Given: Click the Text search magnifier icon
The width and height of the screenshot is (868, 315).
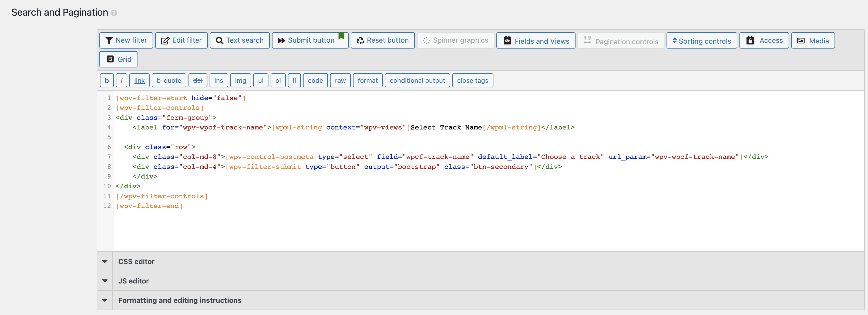Looking at the screenshot, I should click(x=219, y=41).
